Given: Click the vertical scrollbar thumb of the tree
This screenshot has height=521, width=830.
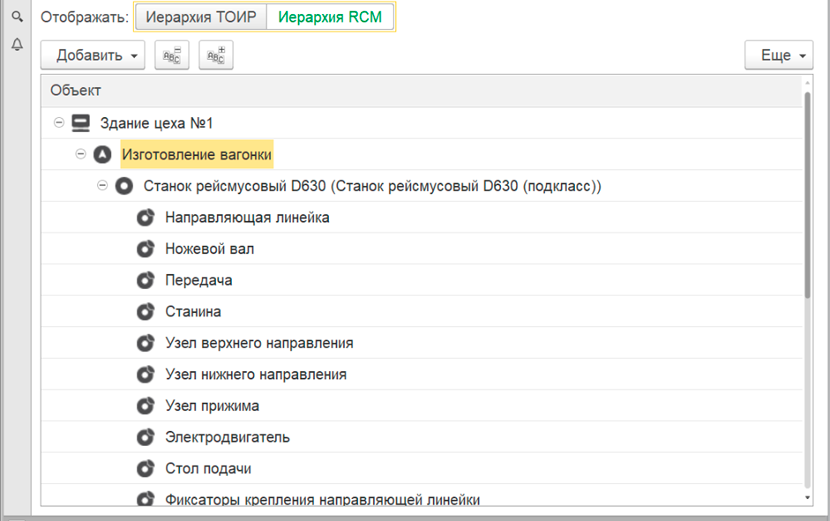Looking at the screenshot, I should 807,195.
